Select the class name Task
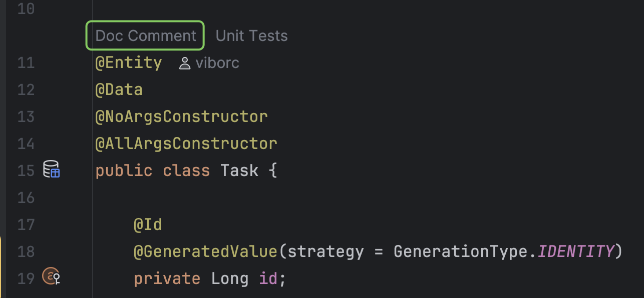The width and height of the screenshot is (644, 298). coord(239,170)
